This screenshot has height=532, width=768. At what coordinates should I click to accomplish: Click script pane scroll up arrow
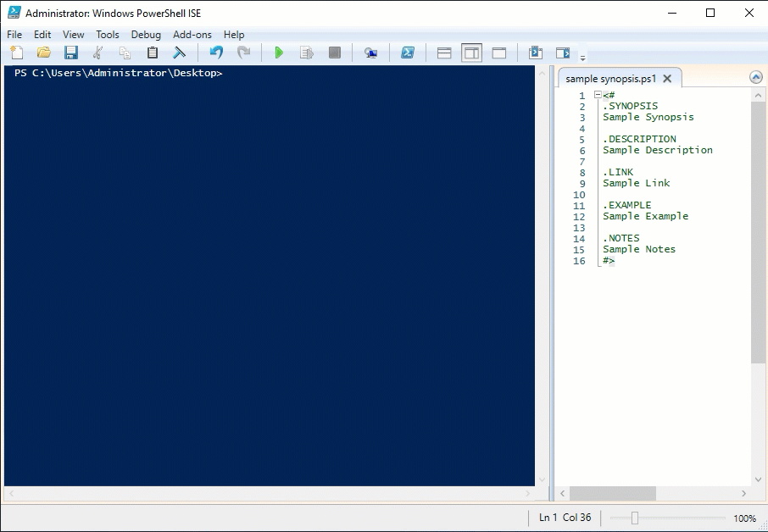(758, 96)
